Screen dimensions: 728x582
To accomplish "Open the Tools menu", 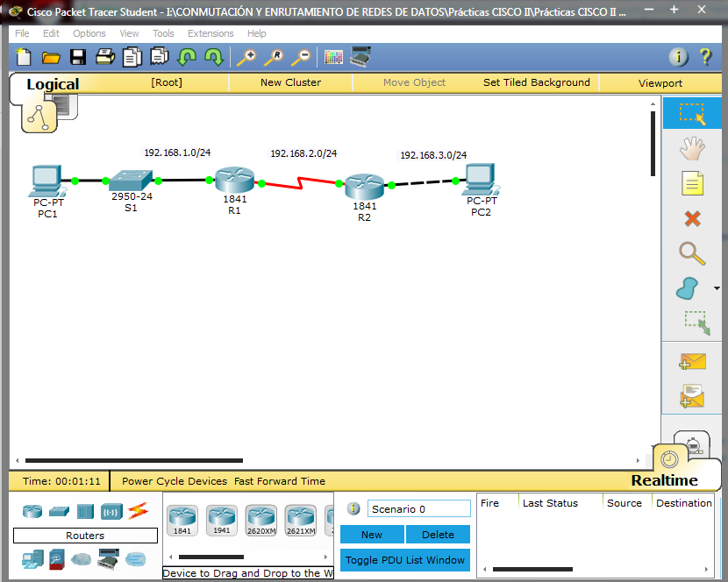I will point(163,33).
